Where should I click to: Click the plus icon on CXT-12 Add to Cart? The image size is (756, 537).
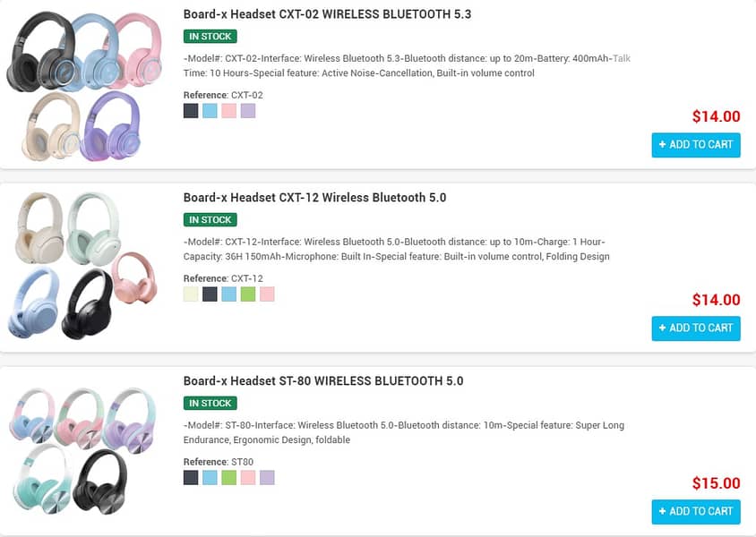(x=661, y=328)
